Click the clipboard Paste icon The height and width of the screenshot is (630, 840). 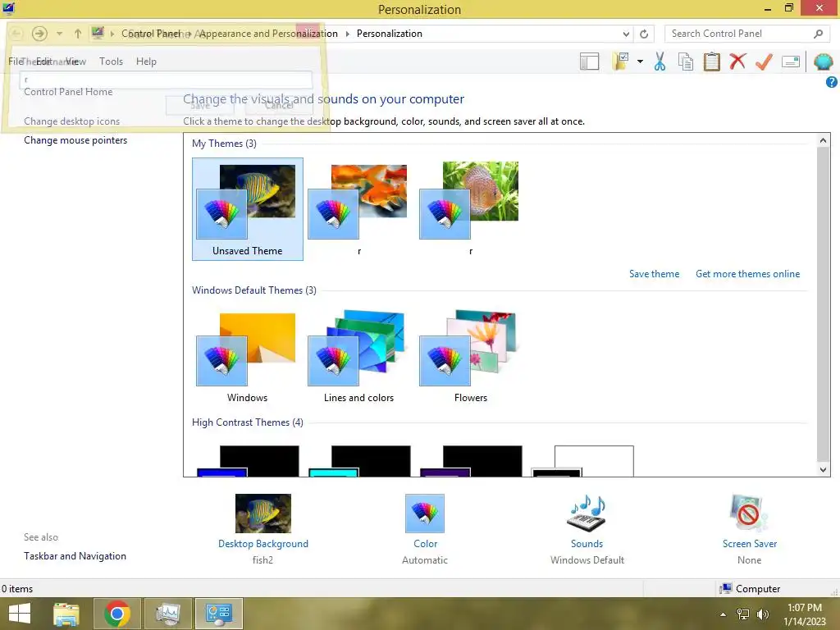coord(711,62)
